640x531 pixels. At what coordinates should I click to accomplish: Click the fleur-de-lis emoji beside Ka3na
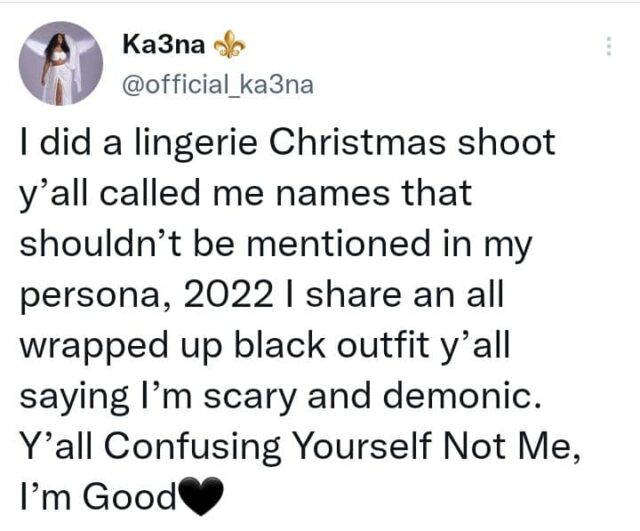click(x=230, y=44)
